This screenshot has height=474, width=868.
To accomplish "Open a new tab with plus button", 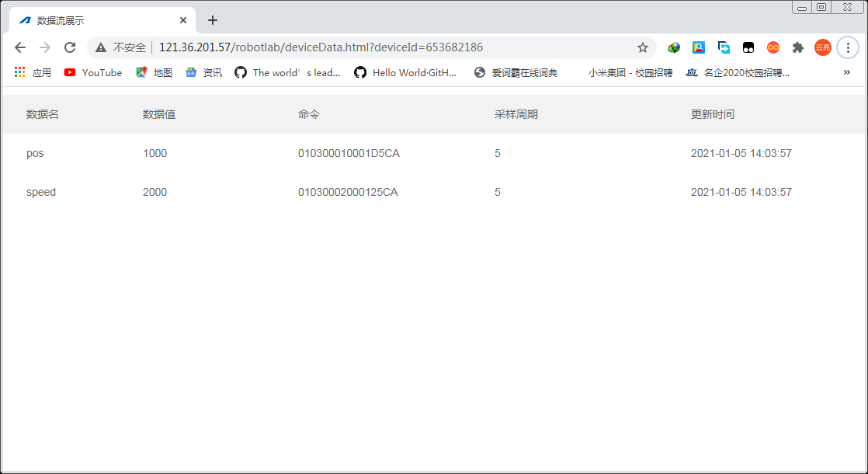I will pyautogui.click(x=213, y=20).
